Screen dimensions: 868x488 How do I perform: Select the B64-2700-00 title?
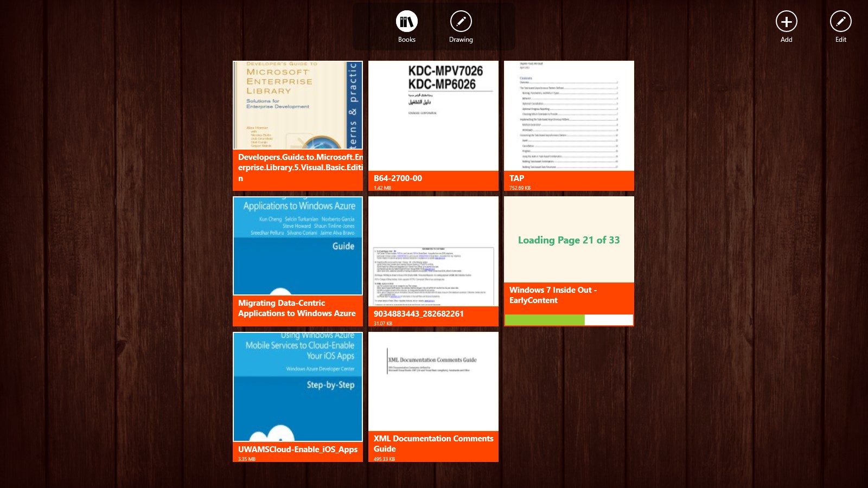(x=398, y=178)
